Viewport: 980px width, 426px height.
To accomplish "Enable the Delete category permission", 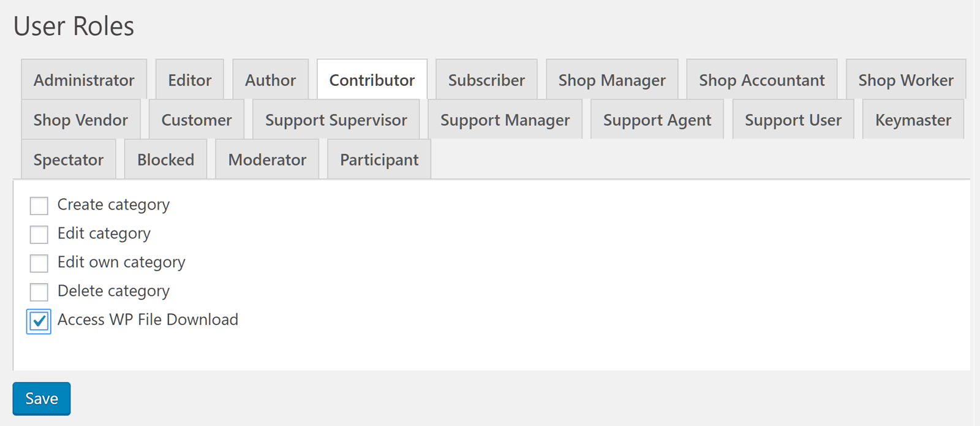I will [x=39, y=292].
